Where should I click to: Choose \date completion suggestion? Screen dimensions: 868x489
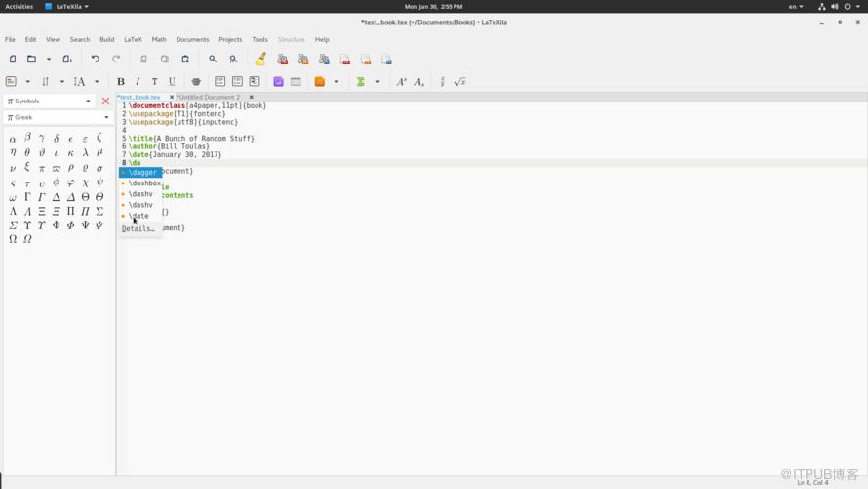(140, 216)
